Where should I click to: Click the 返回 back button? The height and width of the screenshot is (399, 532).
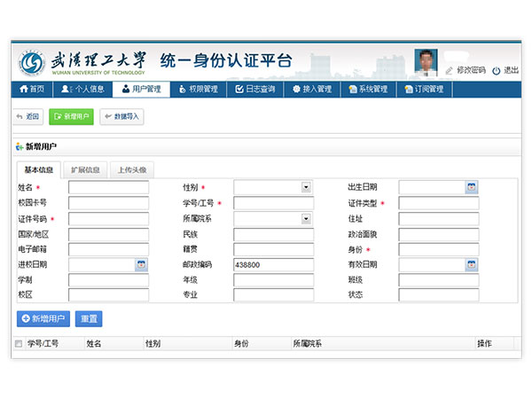point(27,116)
